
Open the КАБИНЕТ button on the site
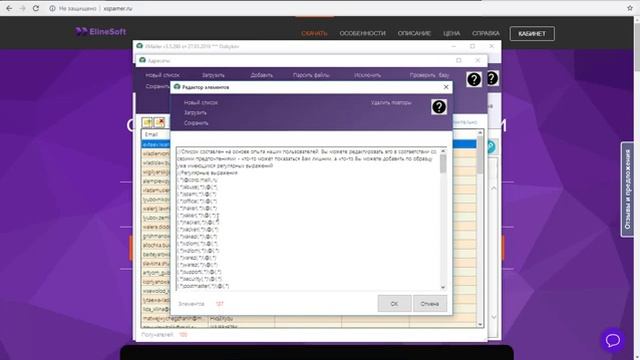click(532, 33)
